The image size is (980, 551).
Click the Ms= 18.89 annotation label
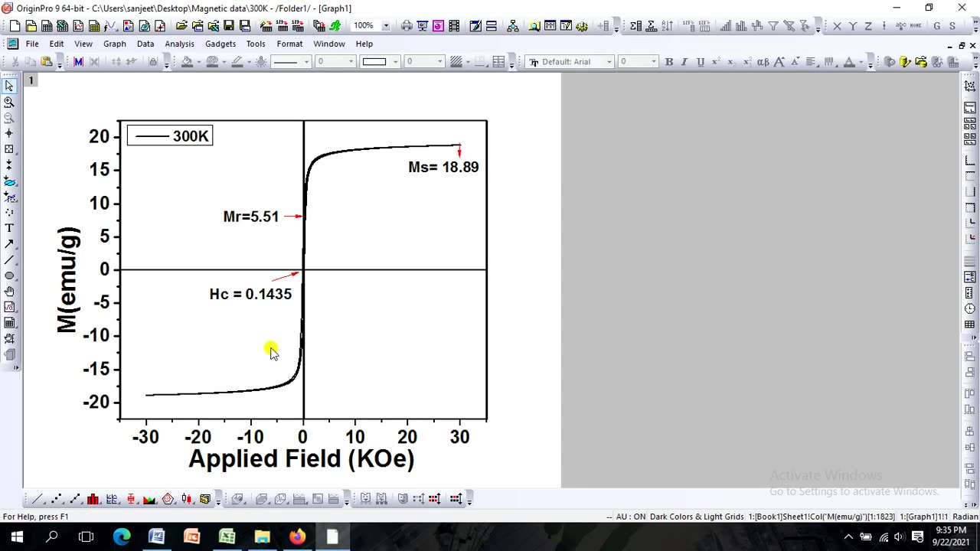coord(443,167)
